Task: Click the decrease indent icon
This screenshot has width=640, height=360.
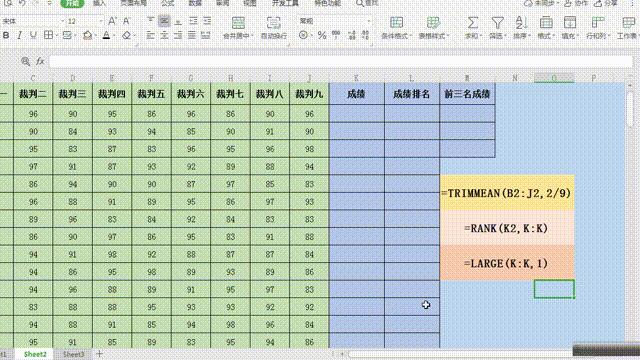Action: click(x=193, y=21)
